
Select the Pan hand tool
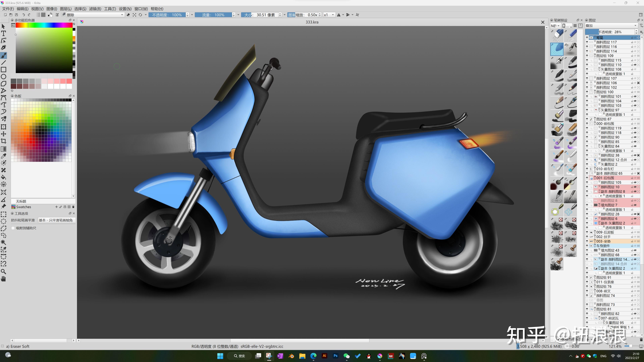[x=4, y=279]
